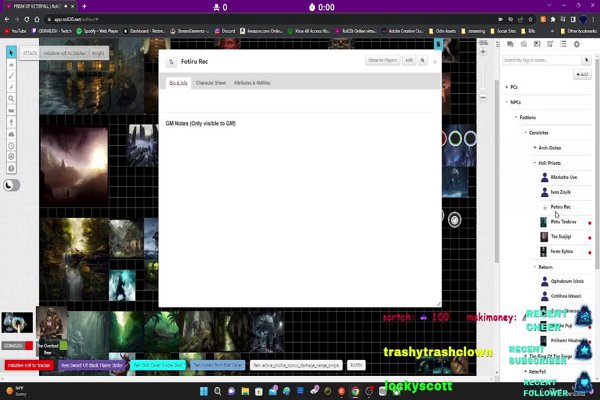Collapse the Factions folder
Viewport: 600px width, 400px height.
click(516, 118)
